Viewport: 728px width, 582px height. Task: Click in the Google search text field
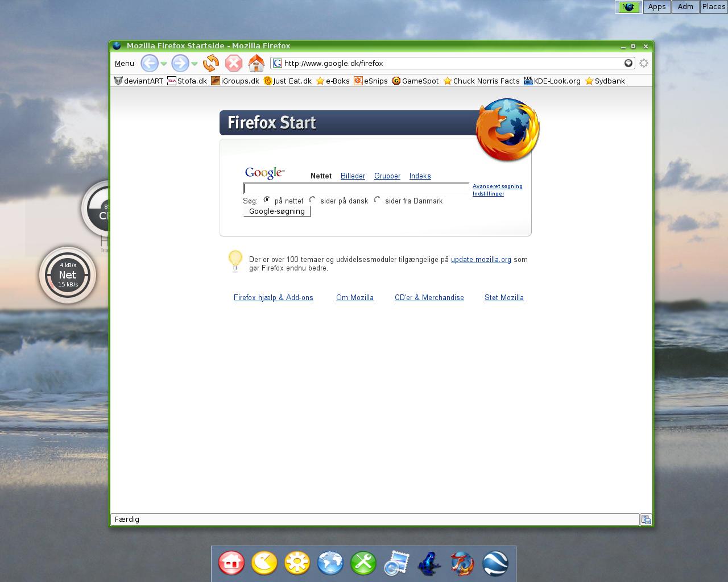click(x=356, y=189)
